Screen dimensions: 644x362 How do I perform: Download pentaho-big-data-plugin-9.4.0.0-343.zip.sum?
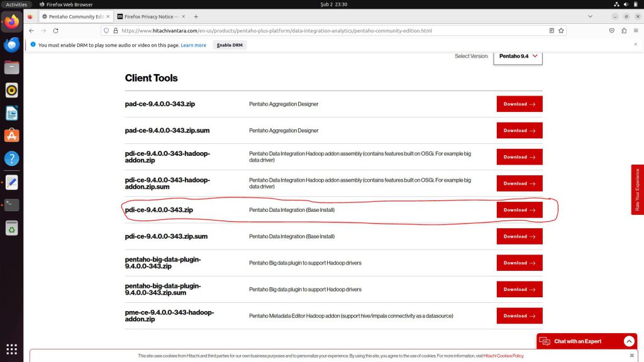tap(519, 289)
